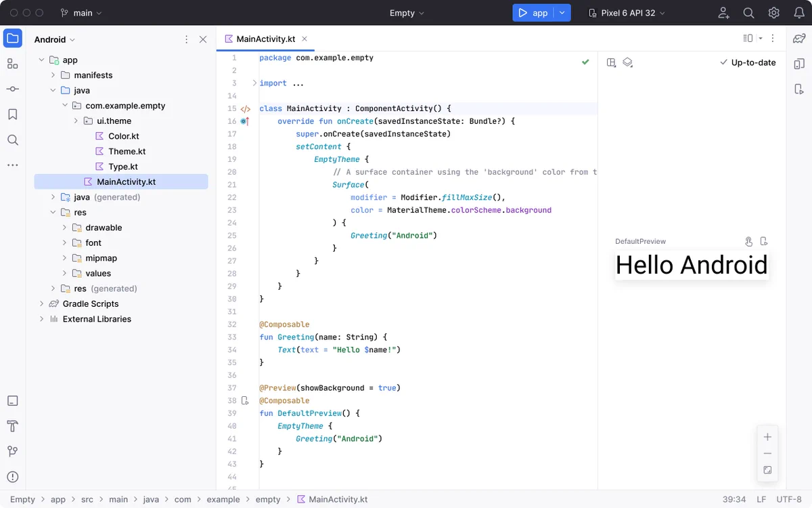Run the app configuration
This screenshot has width=812, height=508.
533,13
